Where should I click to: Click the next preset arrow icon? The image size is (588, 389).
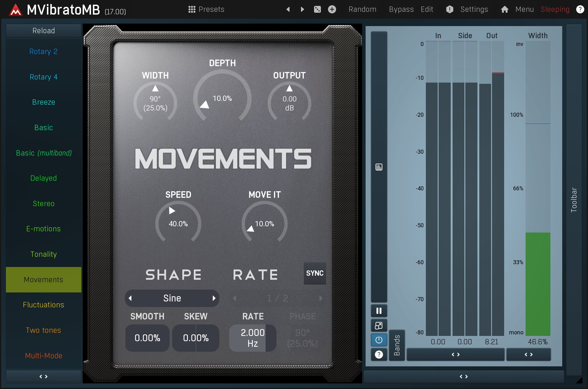coord(302,9)
